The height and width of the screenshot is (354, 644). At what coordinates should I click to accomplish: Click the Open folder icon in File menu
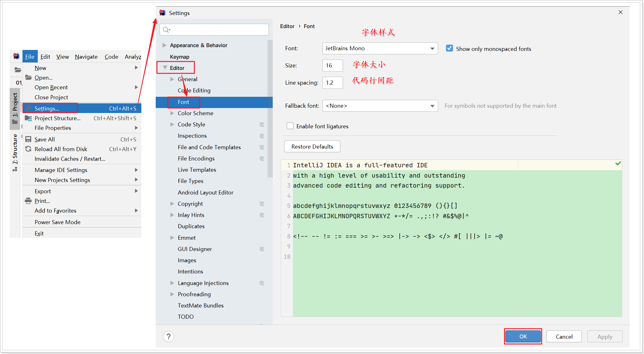28,77
